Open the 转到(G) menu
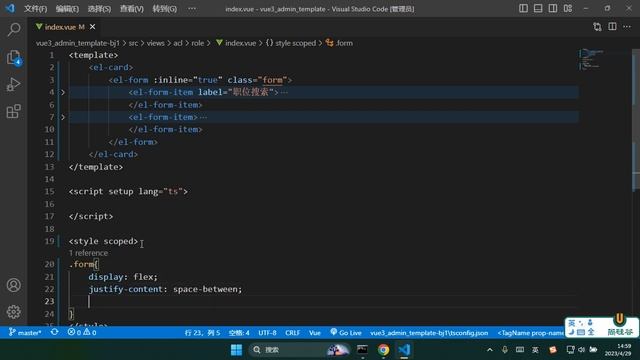 pos(164,9)
